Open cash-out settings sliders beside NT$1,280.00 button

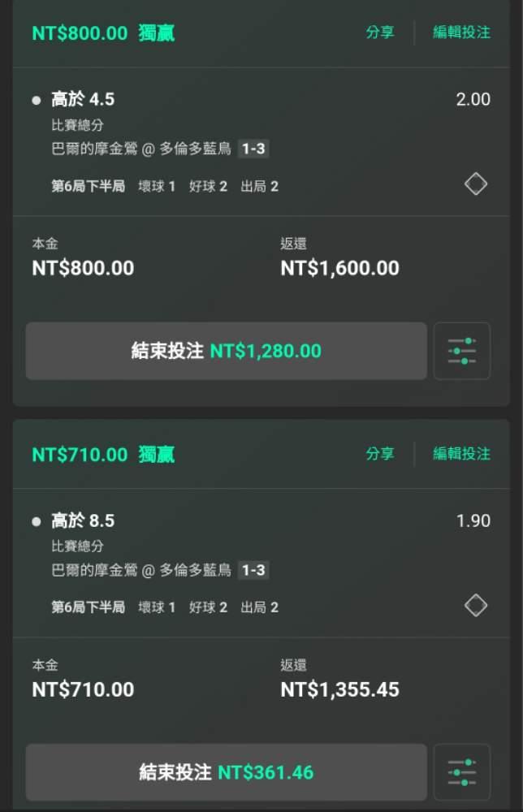point(462,351)
